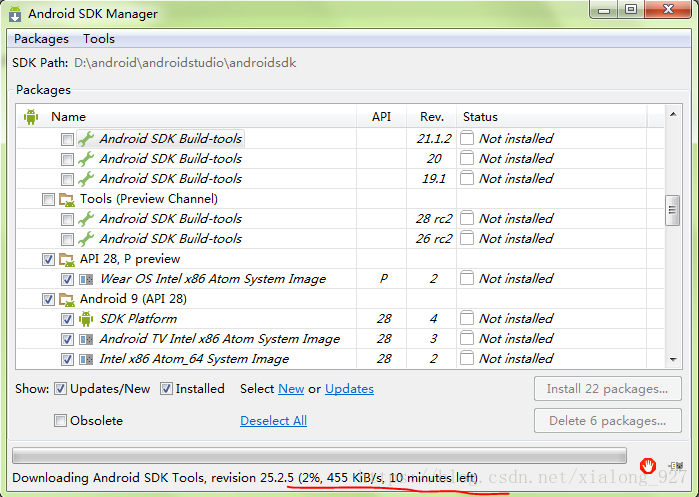This screenshot has height=497, width=699.
Task: Click the wrench icon of Build-tools 21.1.2
Action: point(86,139)
